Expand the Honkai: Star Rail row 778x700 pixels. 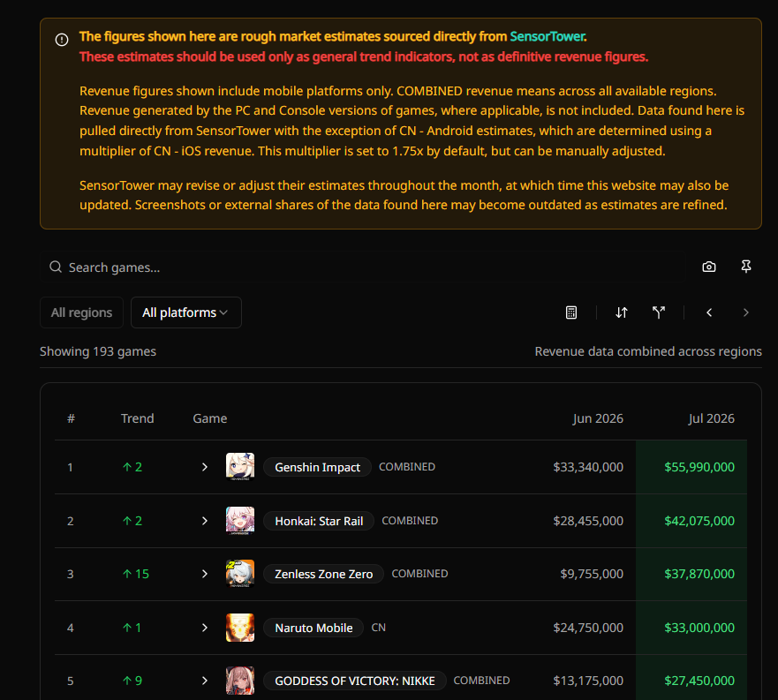click(204, 521)
